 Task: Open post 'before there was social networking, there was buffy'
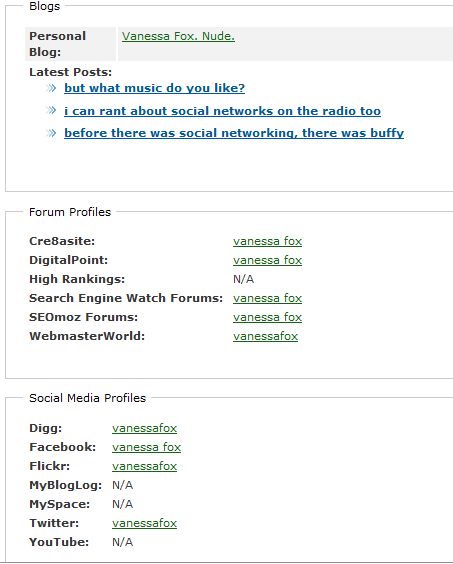[234, 133]
